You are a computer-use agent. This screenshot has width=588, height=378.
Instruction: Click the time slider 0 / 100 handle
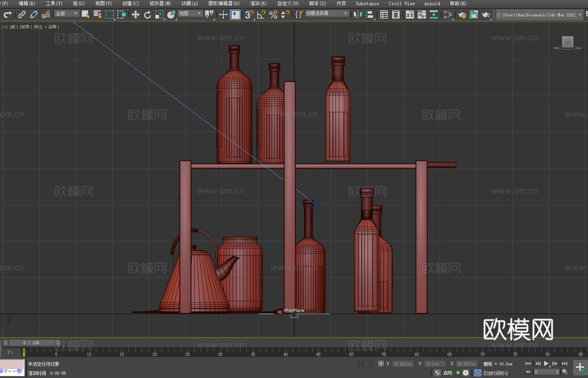coord(32,343)
